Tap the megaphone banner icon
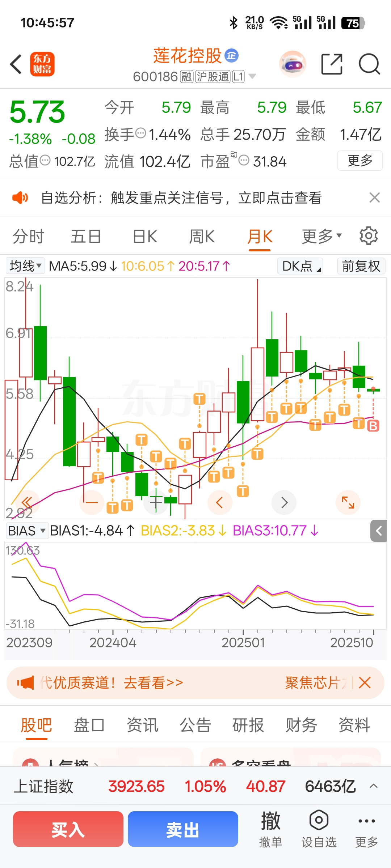 (x=26, y=682)
